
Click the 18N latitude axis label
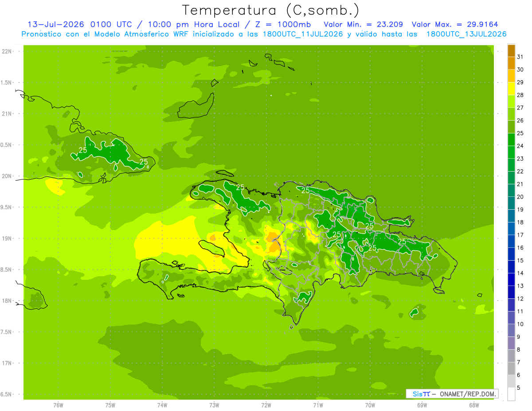click(x=8, y=301)
